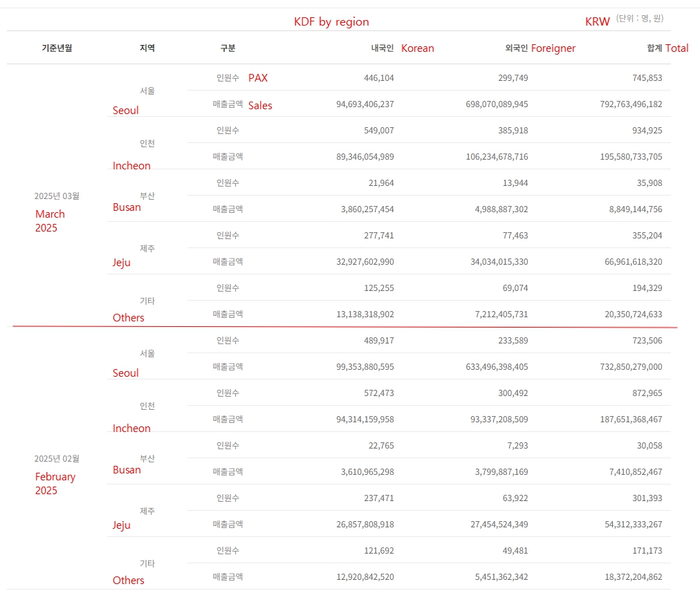This screenshot has height=593, width=700.
Task: Click February Seoul foreigner PAX 233,589
Action: 513,341
